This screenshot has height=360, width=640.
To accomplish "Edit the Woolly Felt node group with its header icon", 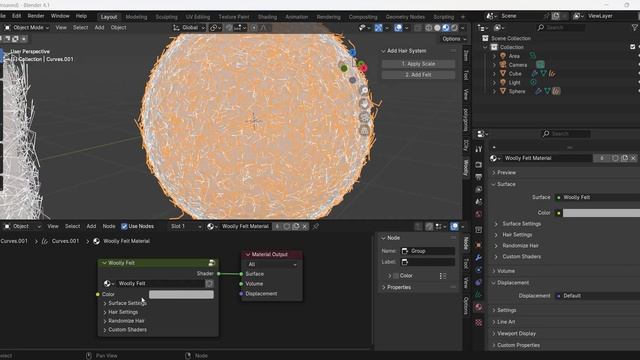I will [x=211, y=263].
